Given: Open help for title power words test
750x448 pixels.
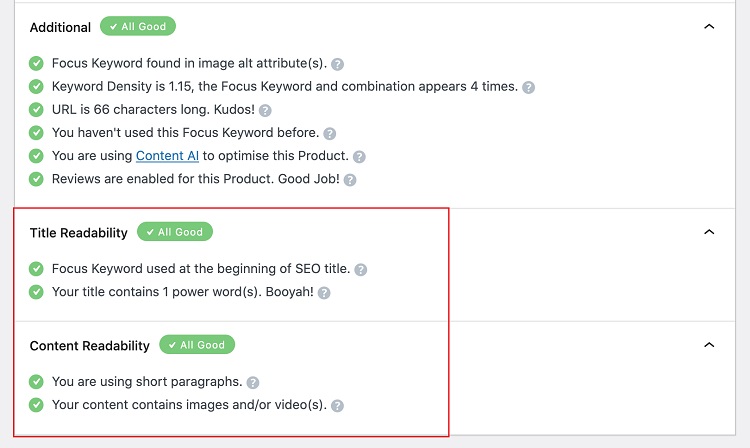Looking at the screenshot, I should [324, 293].
